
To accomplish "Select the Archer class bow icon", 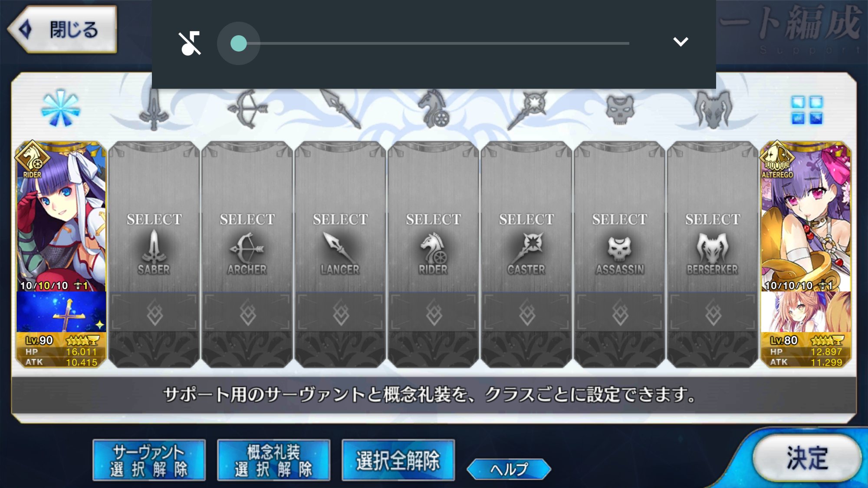I will (x=247, y=109).
